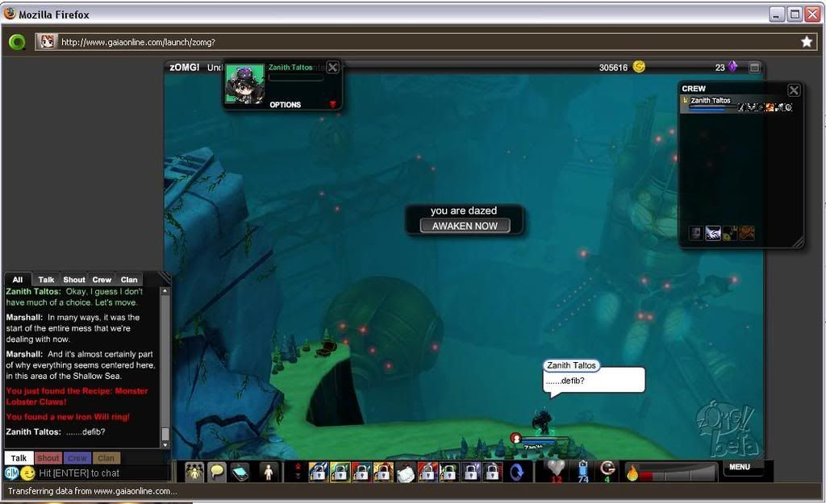Select the first green locked ring slot
The height and width of the screenshot is (504, 826).
(x=340, y=472)
